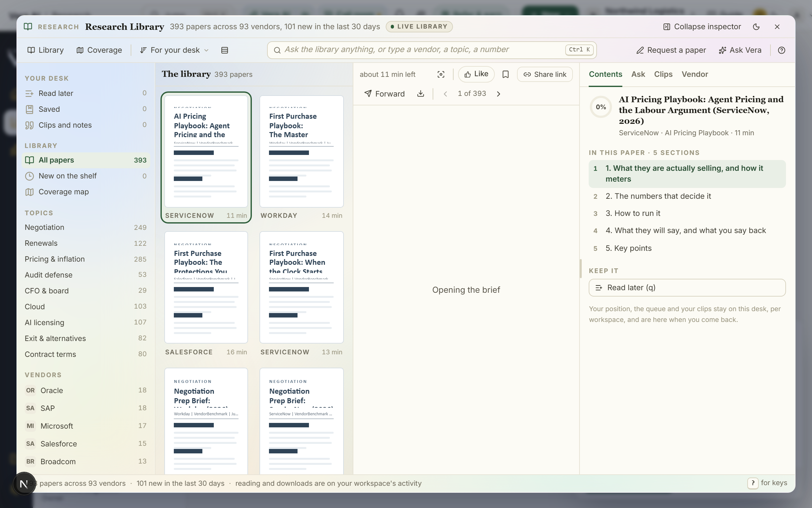Open the help question mark icon
Image resolution: width=812 pixels, height=508 pixels.
coord(782,50)
